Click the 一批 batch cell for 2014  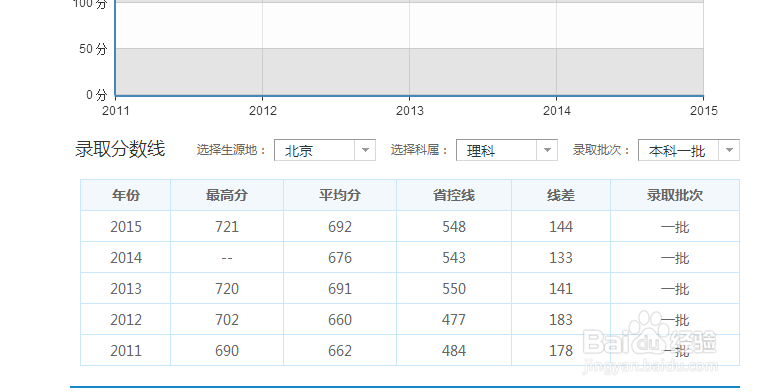click(x=675, y=257)
